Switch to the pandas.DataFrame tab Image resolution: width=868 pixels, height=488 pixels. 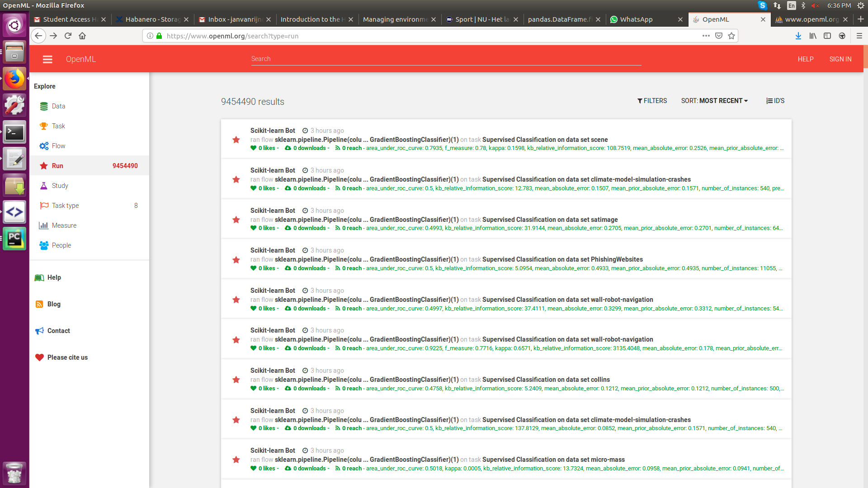561,19
